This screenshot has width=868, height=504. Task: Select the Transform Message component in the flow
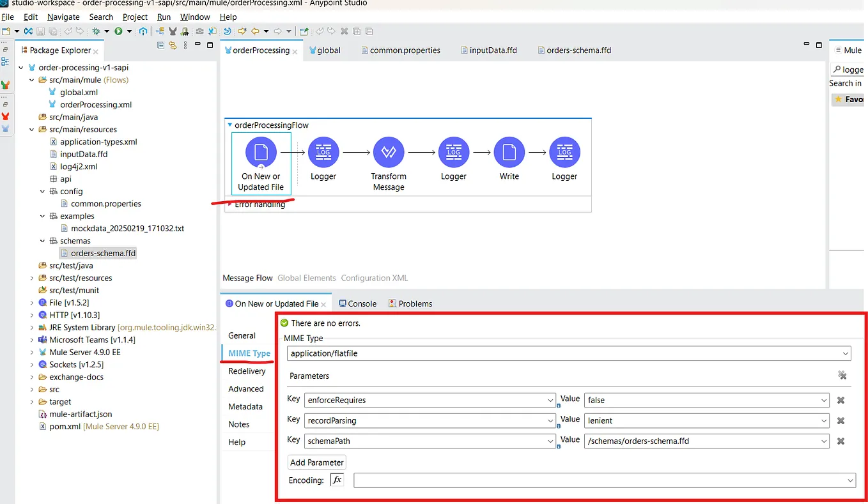389,153
